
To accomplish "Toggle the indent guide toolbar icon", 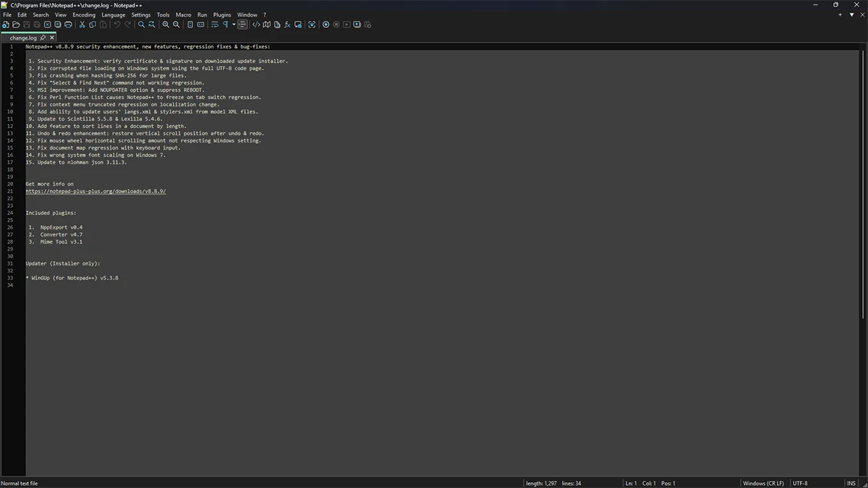I will point(242,25).
